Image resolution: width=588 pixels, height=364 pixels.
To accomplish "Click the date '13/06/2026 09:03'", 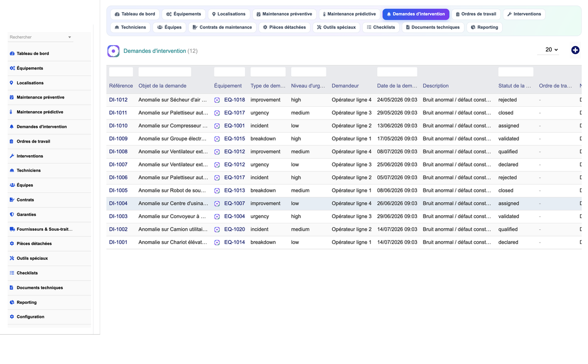I will point(397,126).
